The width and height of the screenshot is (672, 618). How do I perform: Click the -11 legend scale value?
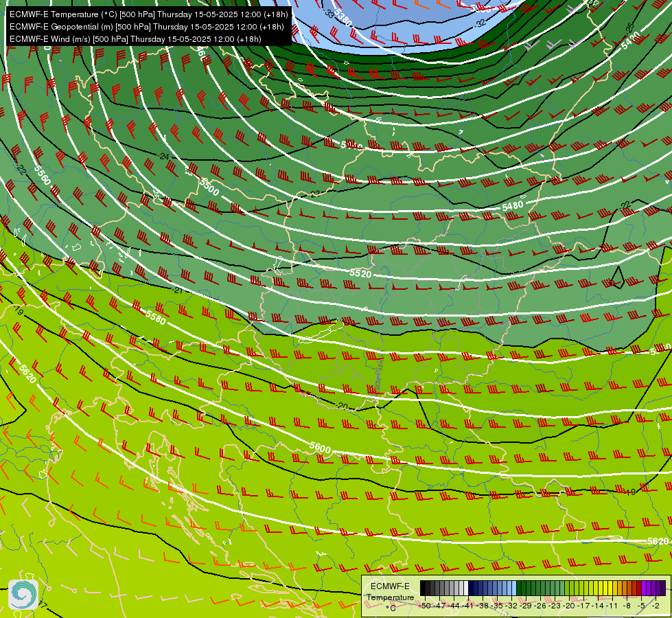[612, 606]
